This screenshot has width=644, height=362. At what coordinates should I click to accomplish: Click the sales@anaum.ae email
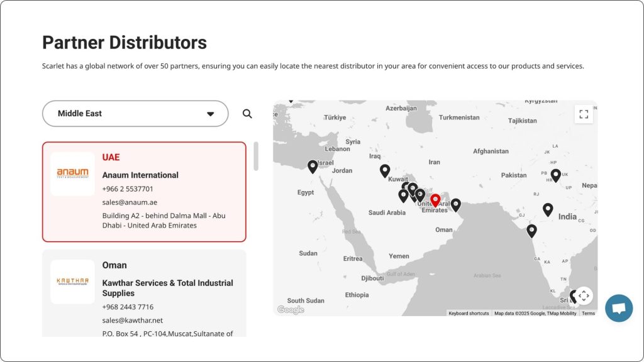point(130,202)
